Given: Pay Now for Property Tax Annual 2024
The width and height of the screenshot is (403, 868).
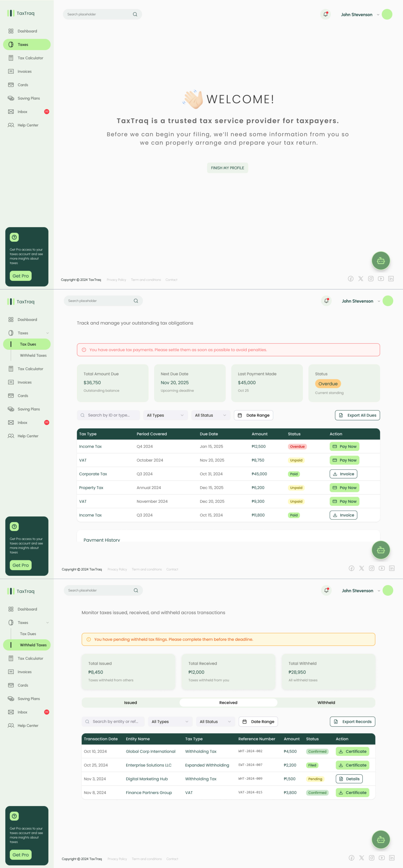Looking at the screenshot, I should pos(344,488).
